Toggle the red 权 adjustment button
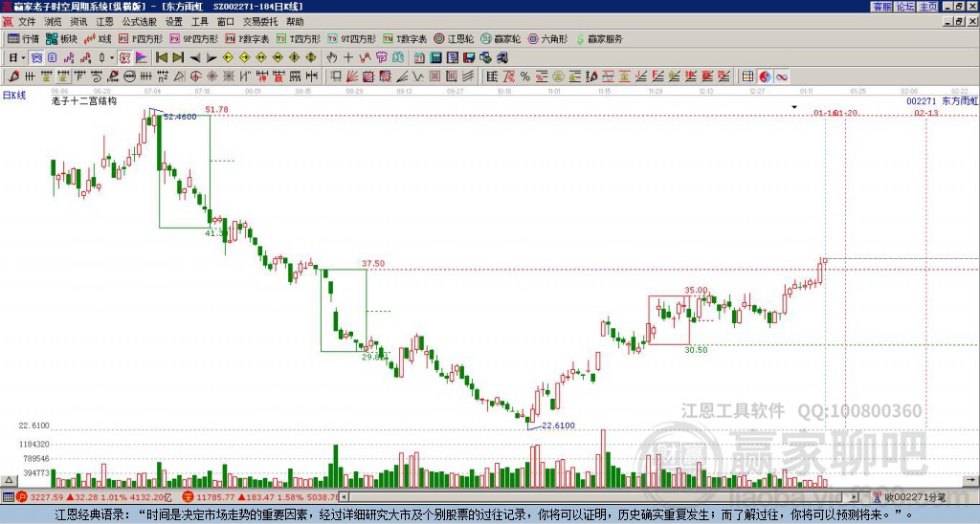Image resolution: width=980 pixels, height=524 pixels. (124, 57)
